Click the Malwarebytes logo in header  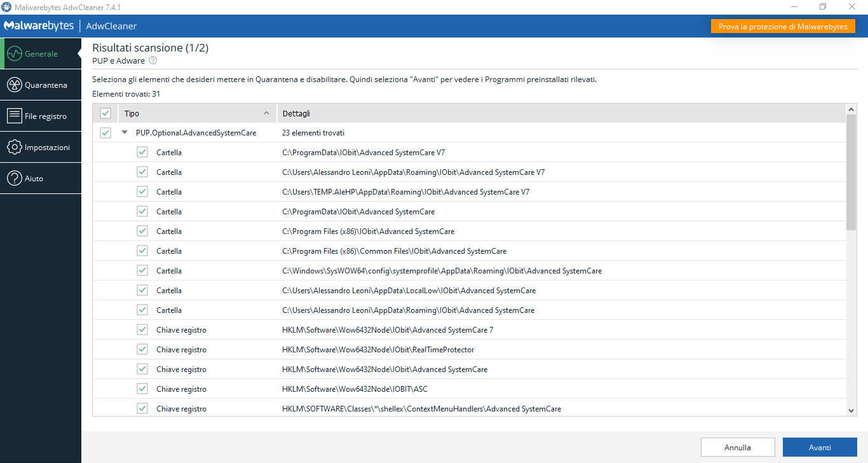[39, 26]
